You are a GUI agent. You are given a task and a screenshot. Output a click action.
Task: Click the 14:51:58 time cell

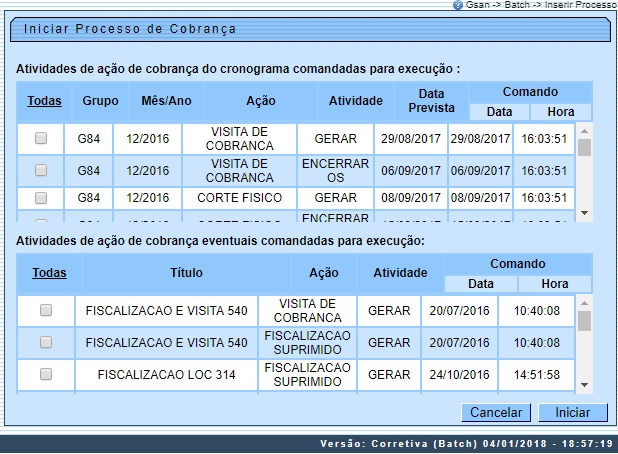[x=536, y=374]
